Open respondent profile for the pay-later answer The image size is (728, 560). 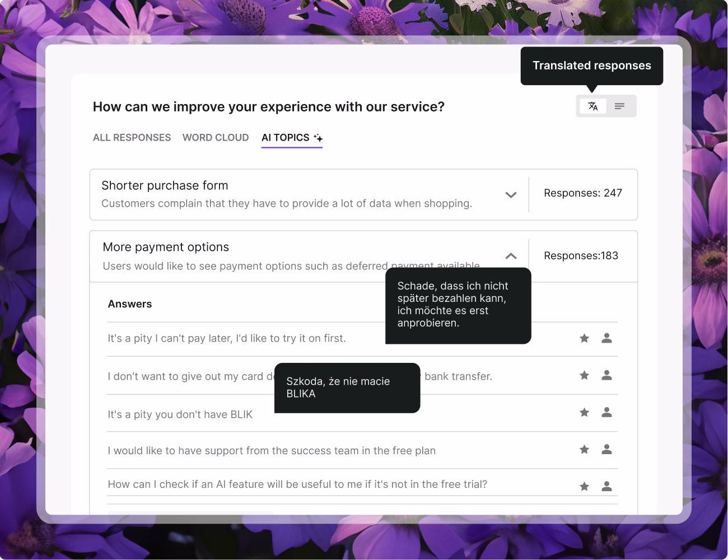point(606,338)
